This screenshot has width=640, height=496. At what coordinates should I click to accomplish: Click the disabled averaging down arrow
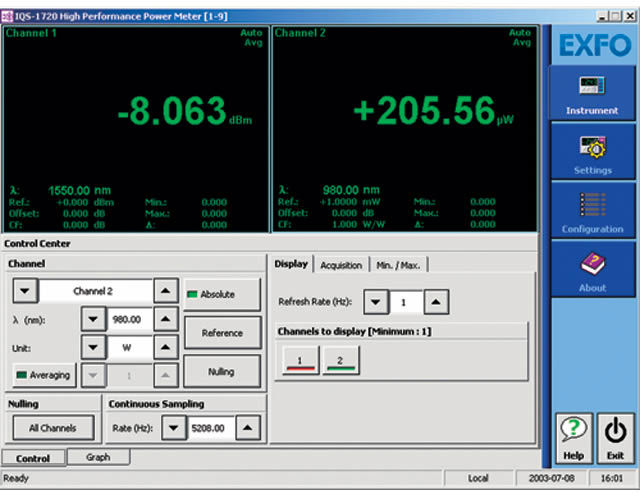pyautogui.click(x=93, y=375)
